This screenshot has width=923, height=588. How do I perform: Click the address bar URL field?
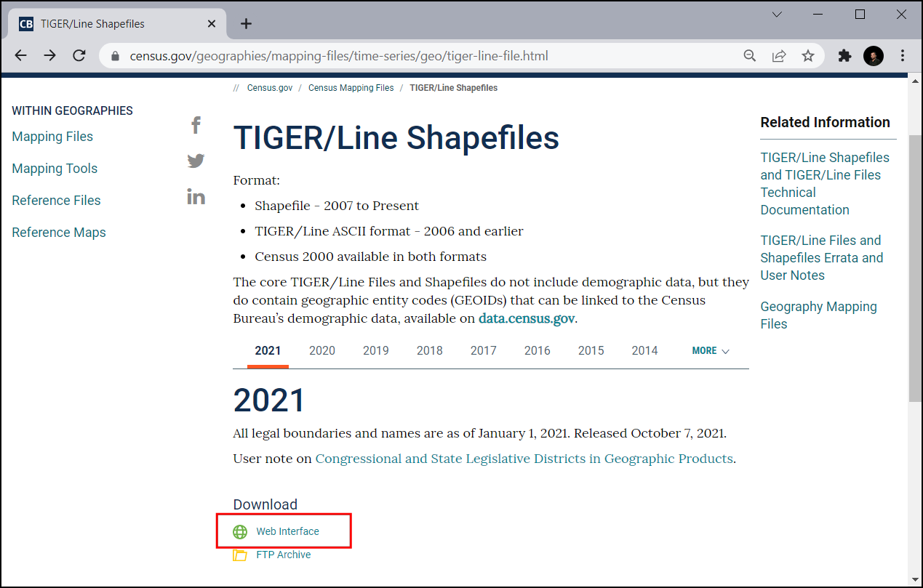(x=422, y=56)
